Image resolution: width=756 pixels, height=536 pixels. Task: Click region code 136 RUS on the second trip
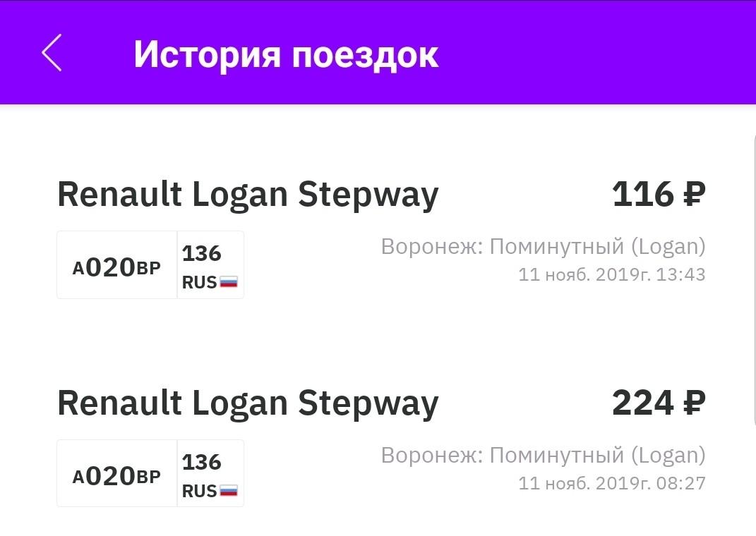(x=209, y=475)
